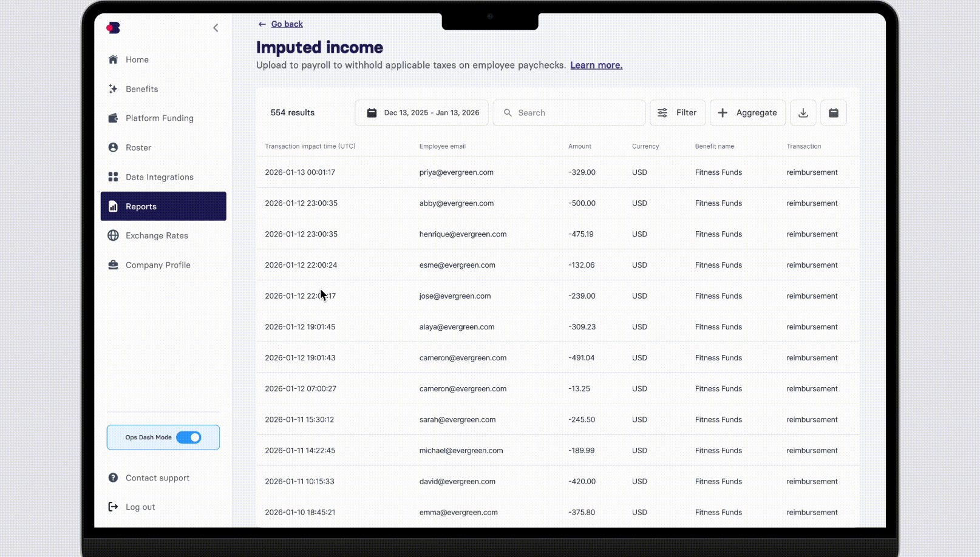The height and width of the screenshot is (557, 980).
Task: Click david@evergreen.com email
Action: [458, 482]
